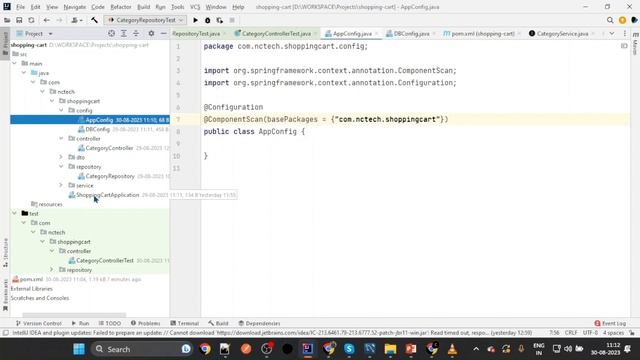Switch to CategoryControllerTest.java tab

tap(276, 33)
